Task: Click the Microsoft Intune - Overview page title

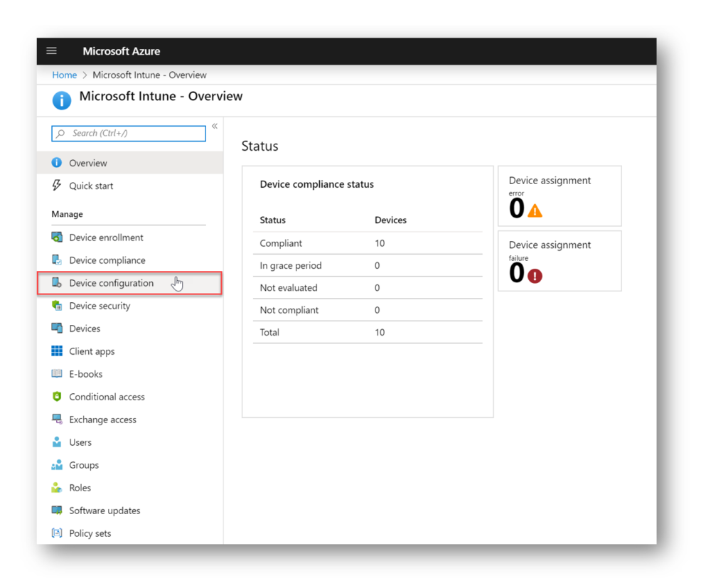Action: coord(161,96)
